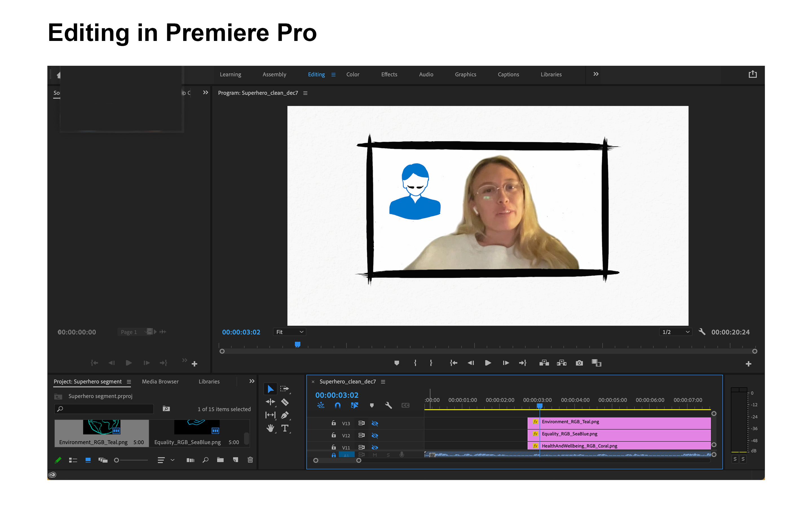Select the Razor tool
812x508 pixels.
point(285,402)
